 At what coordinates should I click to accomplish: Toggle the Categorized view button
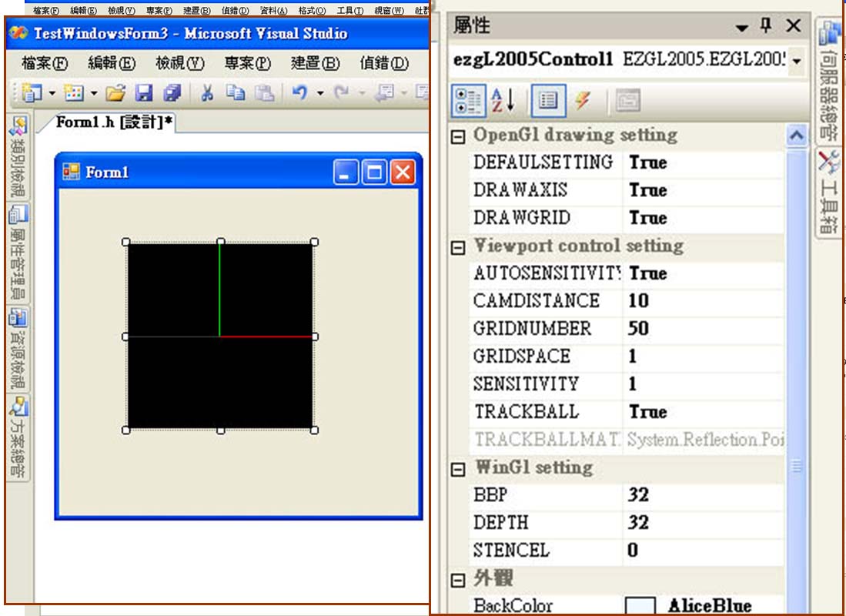tap(466, 99)
